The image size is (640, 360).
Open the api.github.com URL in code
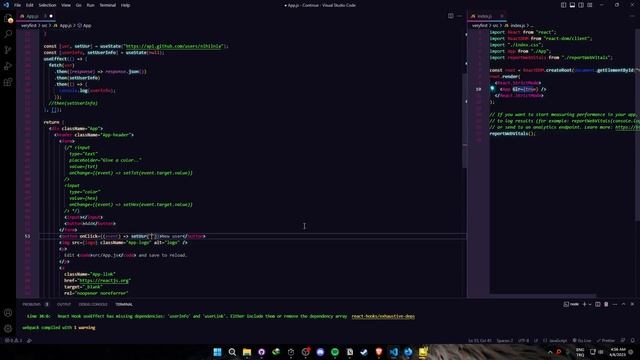click(174, 46)
